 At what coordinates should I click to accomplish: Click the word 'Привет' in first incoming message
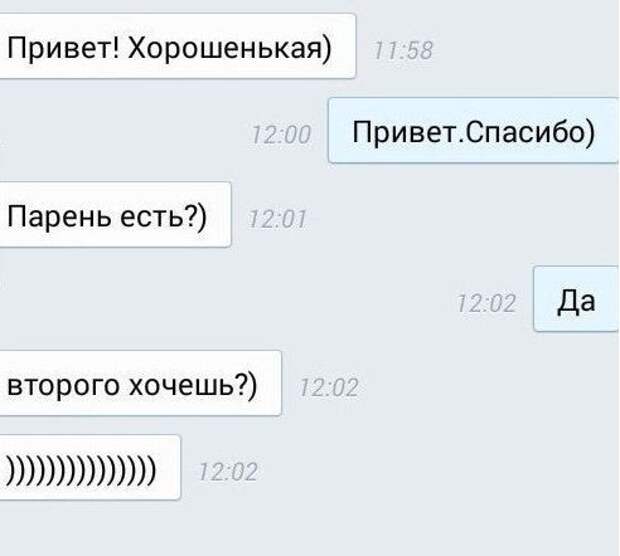pyautogui.click(x=59, y=49)
